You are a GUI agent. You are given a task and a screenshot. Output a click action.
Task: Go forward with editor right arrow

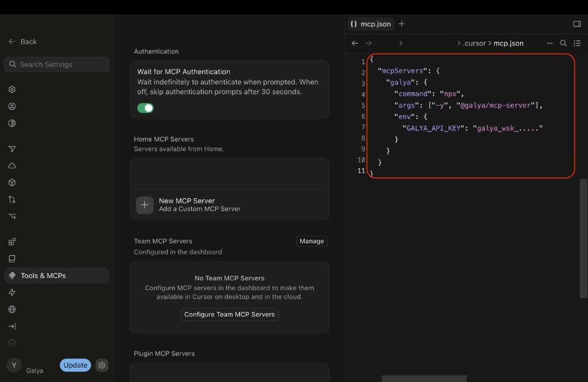369,43
